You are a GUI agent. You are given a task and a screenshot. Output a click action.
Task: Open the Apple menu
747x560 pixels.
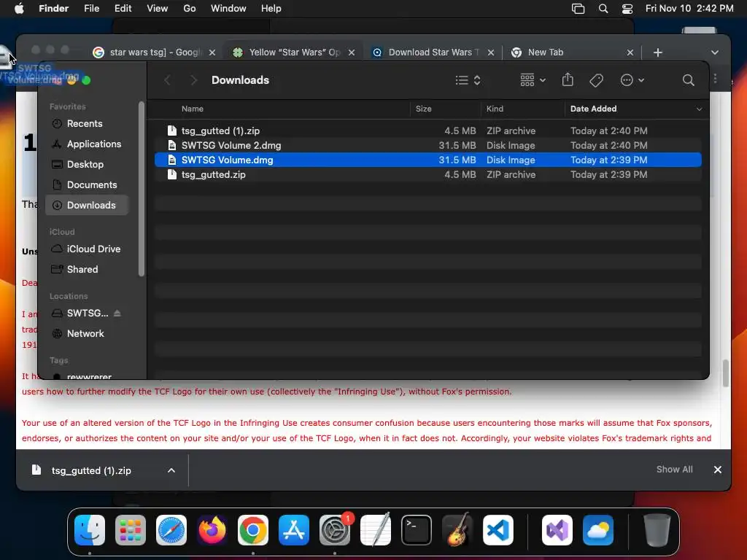tap(19, 9)
